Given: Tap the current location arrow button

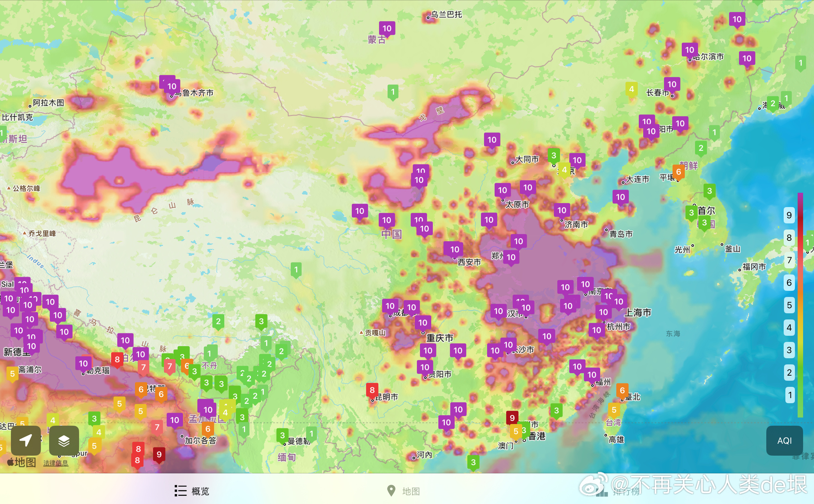Looking at the screenshot, I should [x=26, y=440].
